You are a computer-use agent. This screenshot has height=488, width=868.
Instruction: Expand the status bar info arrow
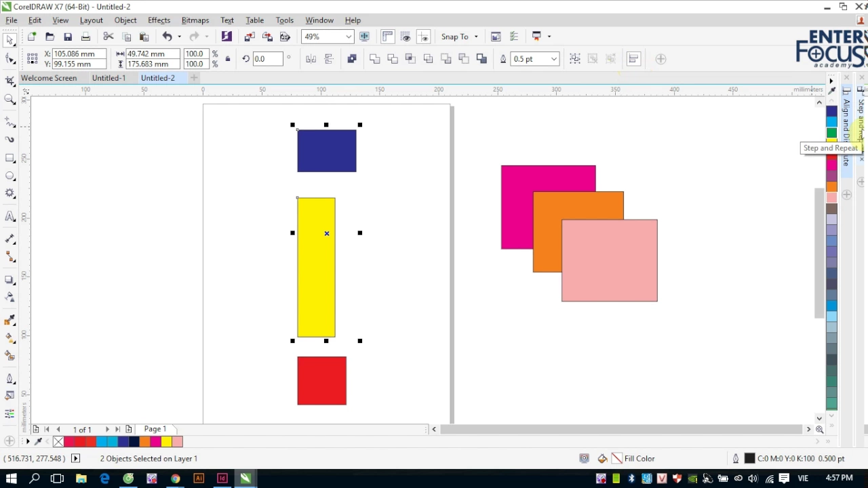pos(75,458)
